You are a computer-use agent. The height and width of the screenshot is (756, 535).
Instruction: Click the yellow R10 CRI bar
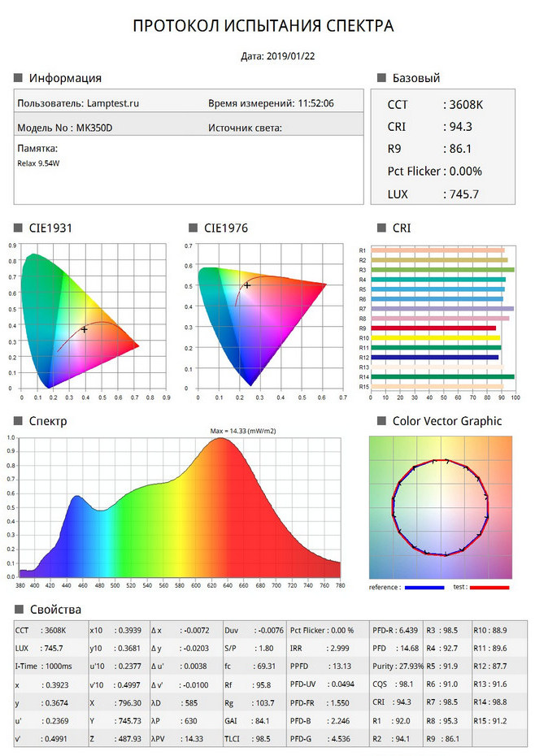click(436, 338)
